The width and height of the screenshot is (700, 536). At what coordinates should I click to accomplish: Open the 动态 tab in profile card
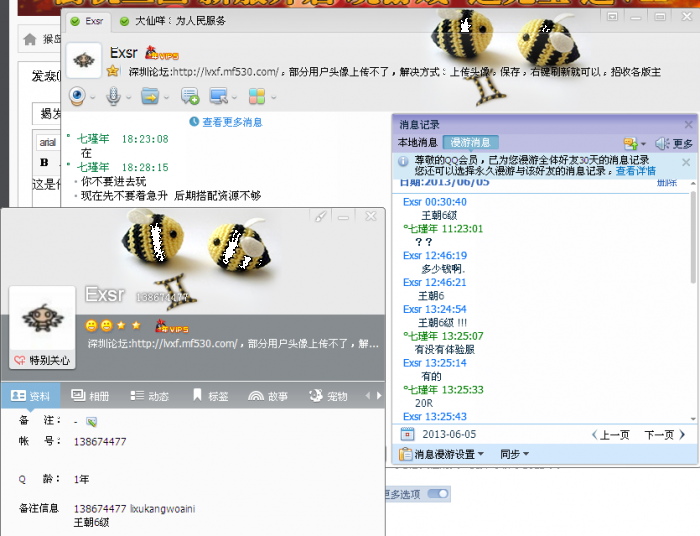tap(150, 396)
